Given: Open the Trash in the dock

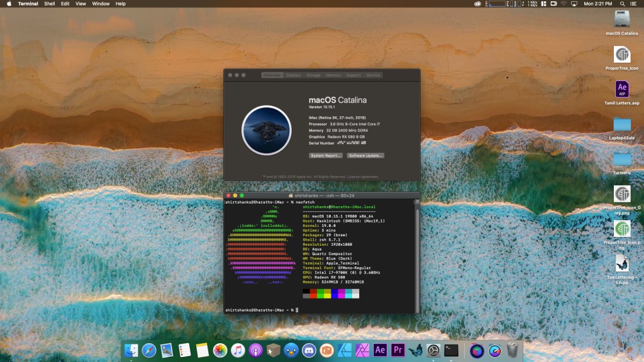Looking at the screenshot, I should pyautogui.click(x=513, y=350).
